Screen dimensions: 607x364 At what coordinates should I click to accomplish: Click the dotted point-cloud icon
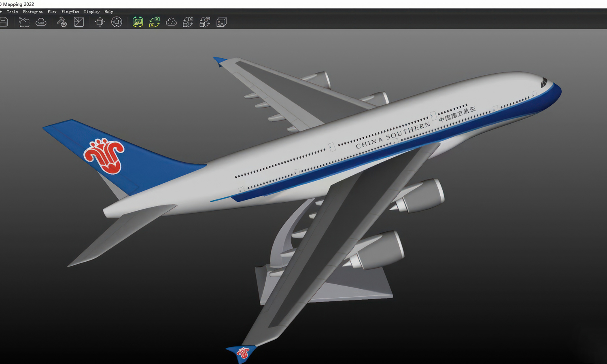[171, 22]
